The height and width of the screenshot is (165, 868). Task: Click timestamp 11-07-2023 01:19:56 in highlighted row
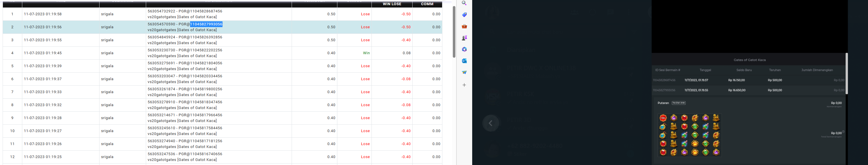(43, 27)
